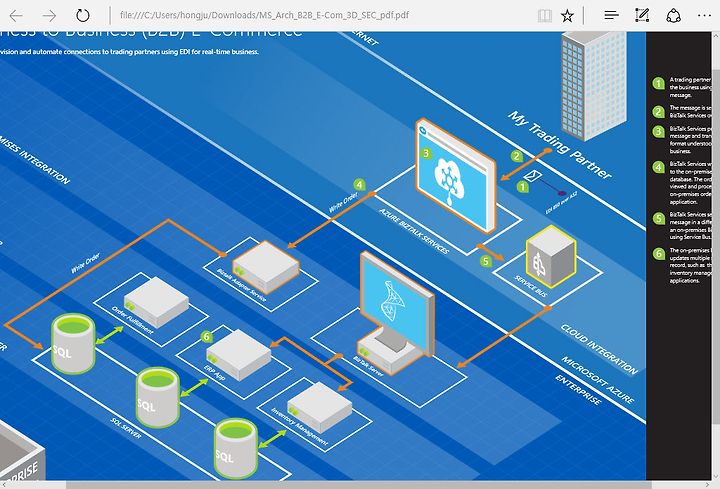Click the envelope message icon
The height and width of the screenshot is (489, 720).
(x=532, y=176)
